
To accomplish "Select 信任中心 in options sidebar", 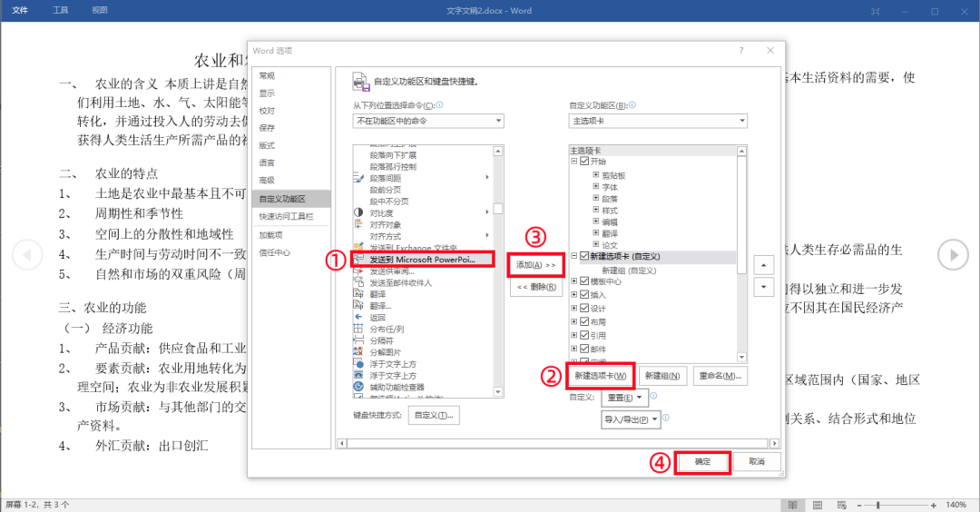I will tap(291, 252).
